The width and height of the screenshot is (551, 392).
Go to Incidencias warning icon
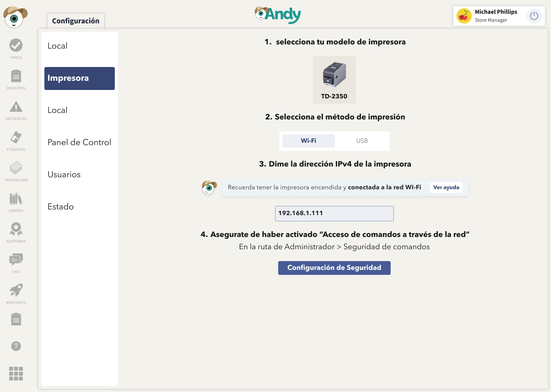pos(16,107)
